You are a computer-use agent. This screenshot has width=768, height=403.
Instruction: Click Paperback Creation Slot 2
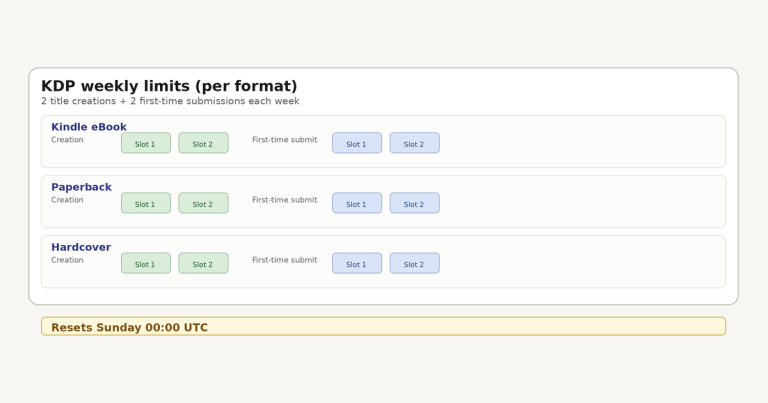pos(203,203)
